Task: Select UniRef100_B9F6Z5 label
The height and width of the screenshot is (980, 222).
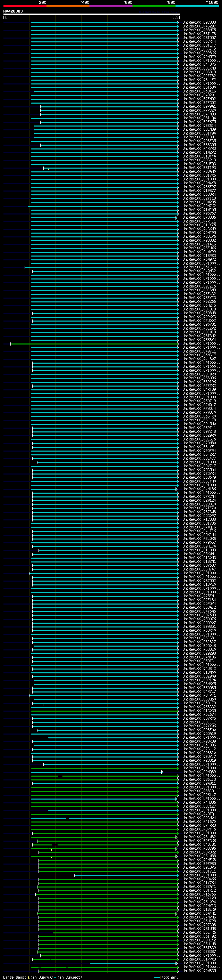Action: click(199, 122)
